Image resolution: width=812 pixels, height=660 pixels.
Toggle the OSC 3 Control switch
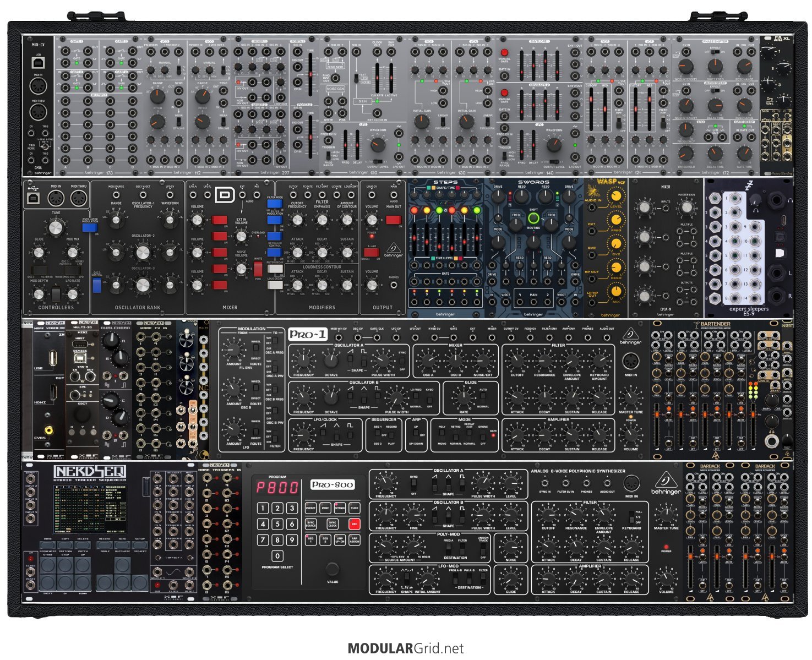(97, 284)
